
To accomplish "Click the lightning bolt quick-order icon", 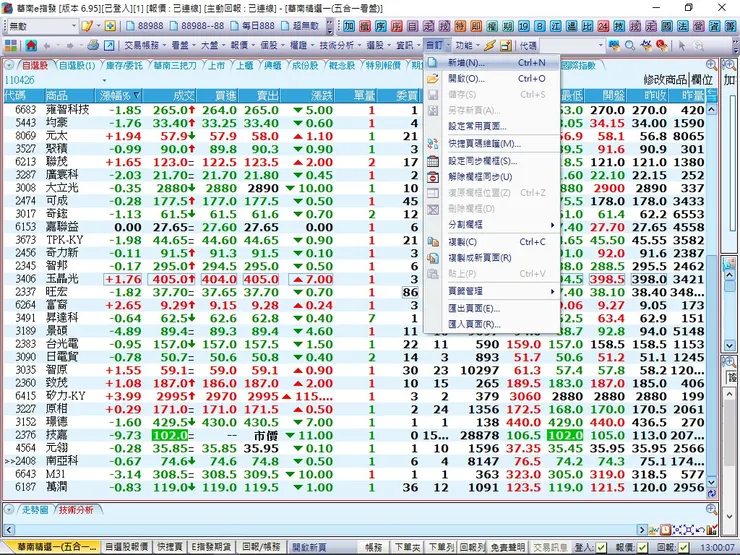I will 490,45.
